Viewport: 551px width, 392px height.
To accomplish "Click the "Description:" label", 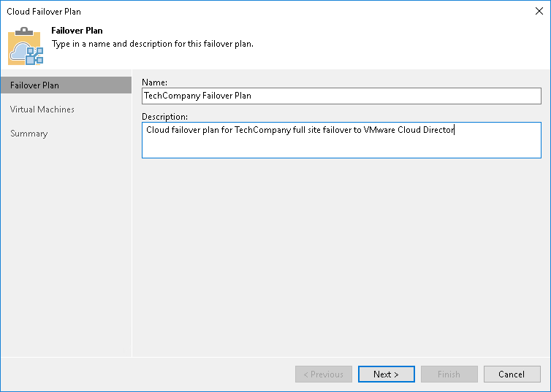I will pyautogui.click(x=165, y=117).
